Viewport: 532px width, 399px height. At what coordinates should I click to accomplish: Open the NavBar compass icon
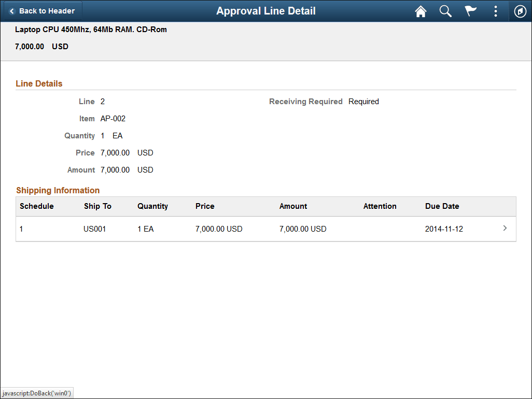coord(520,11)
